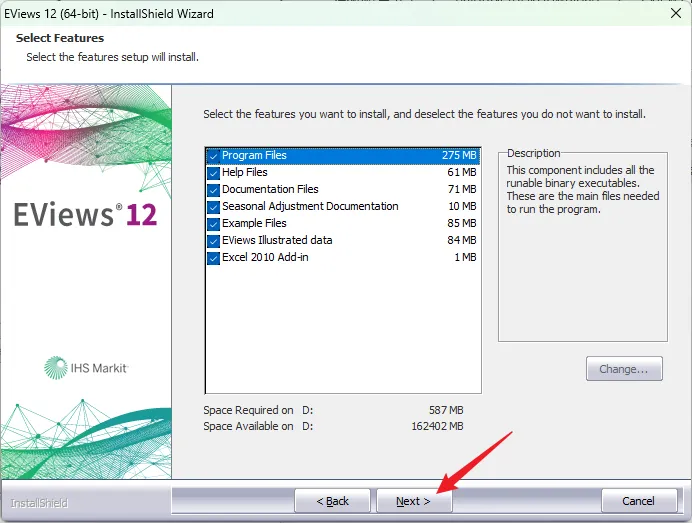Select Excel 2010 Add-in row label
Viewport: 692px width, 523px height.
265,257
